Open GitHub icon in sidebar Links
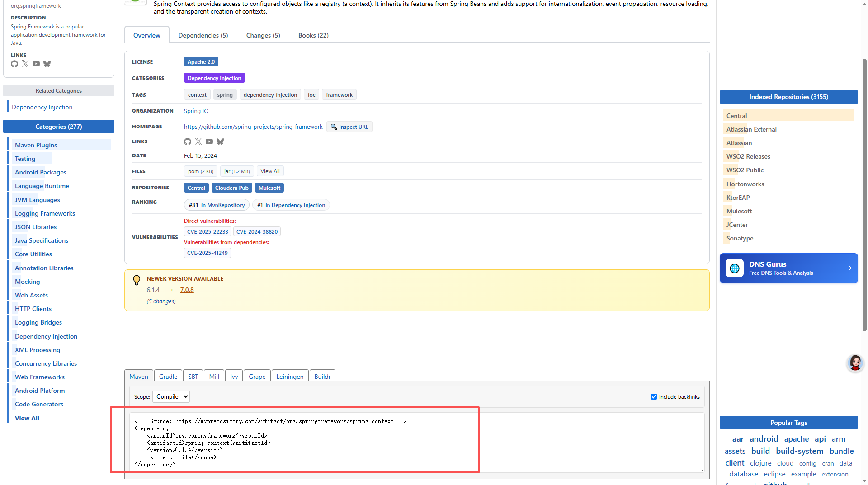Viewport: 868px width, 485px height. click(x=14, y=64)
